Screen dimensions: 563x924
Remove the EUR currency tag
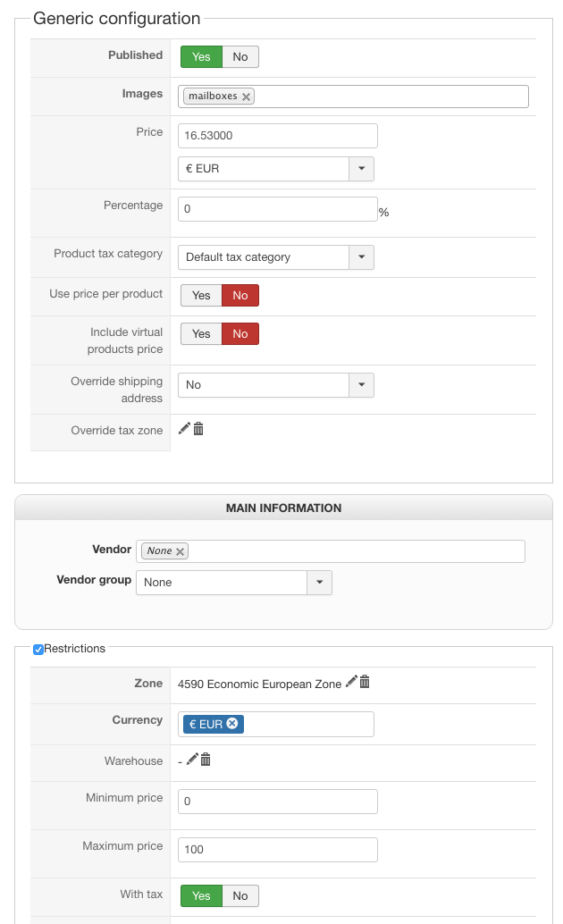click(x=232, y=724)
